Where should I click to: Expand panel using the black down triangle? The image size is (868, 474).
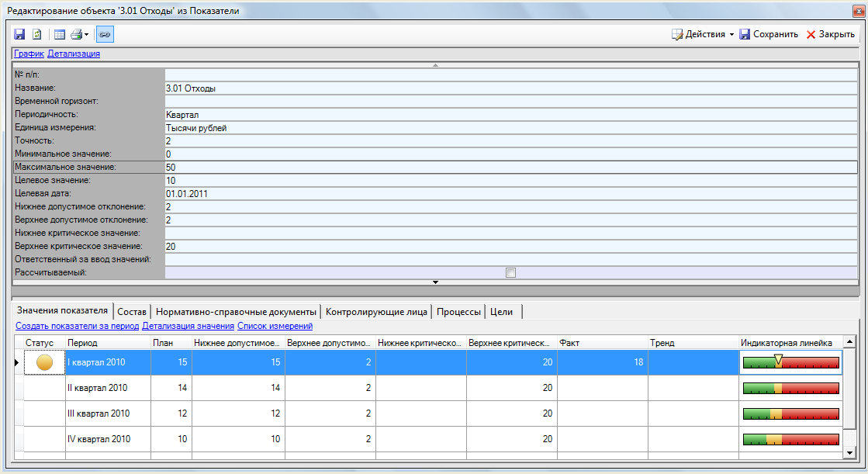click(x=435, y=282)
